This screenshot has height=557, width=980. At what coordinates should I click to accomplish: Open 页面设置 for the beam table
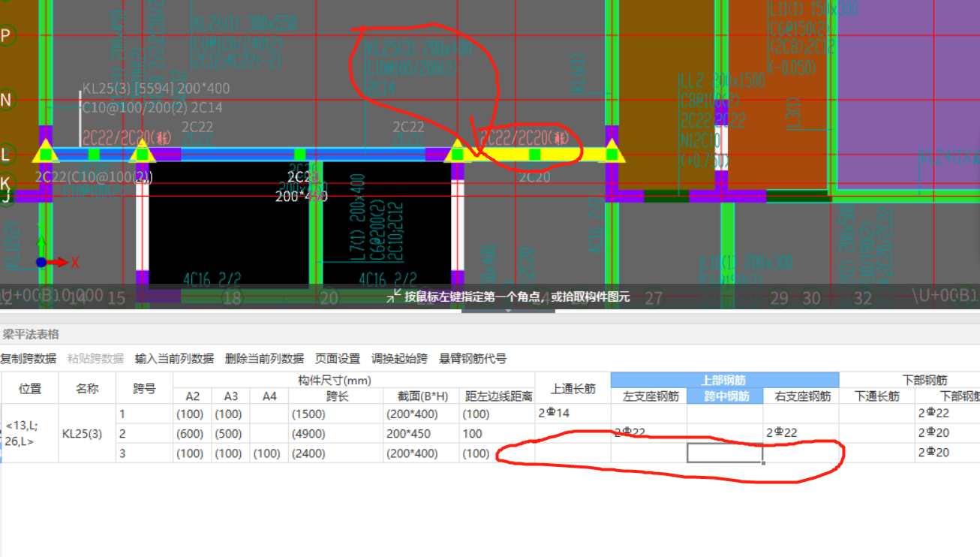click(338, 359)
